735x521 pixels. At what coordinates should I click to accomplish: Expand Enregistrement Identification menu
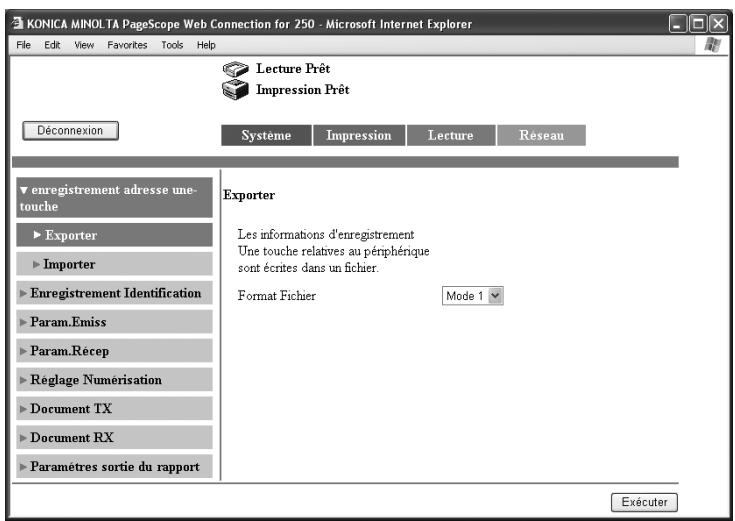[x=114, y=293]
